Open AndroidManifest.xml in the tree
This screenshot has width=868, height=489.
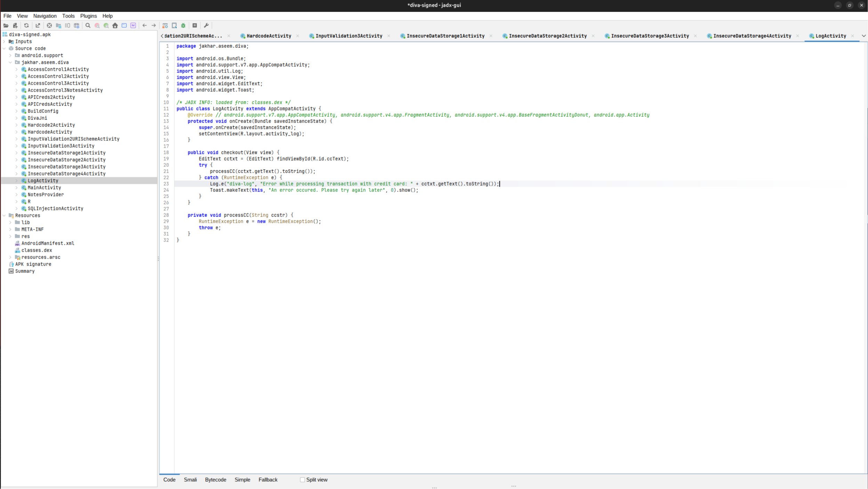[48, 243]
